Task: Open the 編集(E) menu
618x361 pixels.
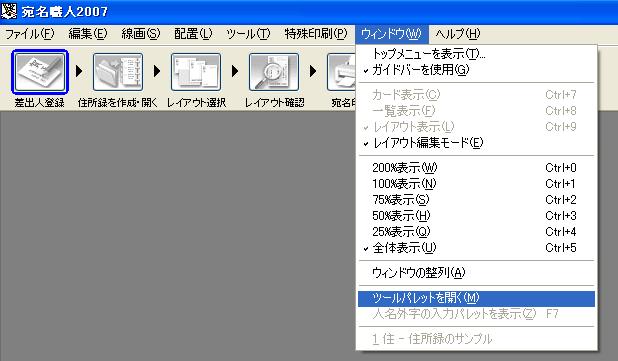Action: click(87, 34)
